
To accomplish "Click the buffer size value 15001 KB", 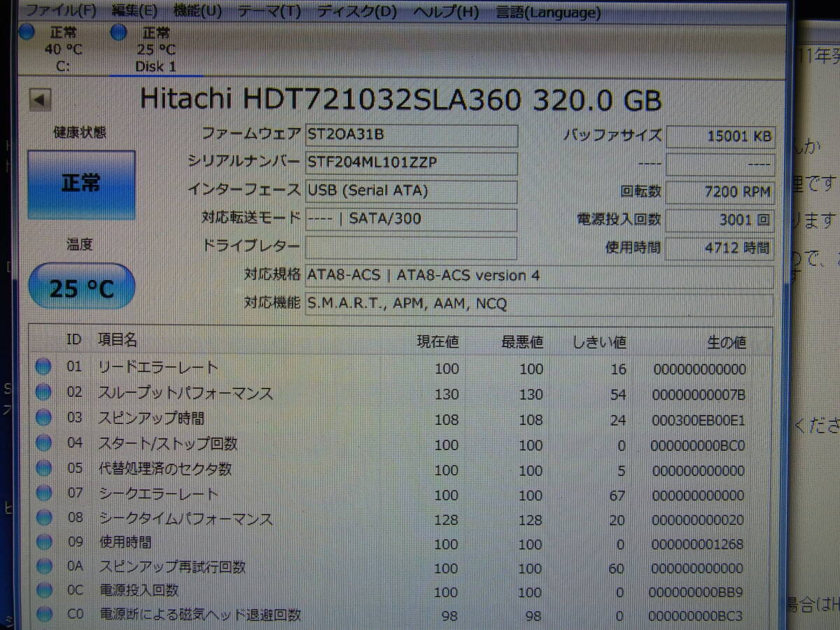I will click(720, 136).
